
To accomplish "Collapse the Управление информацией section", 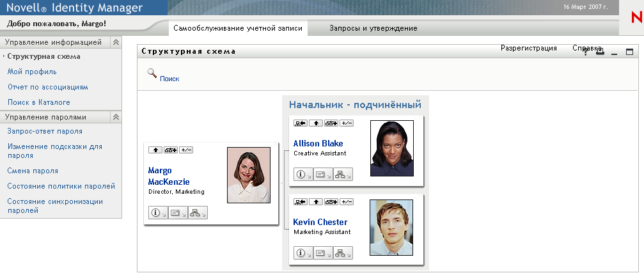I will [116, 42].
